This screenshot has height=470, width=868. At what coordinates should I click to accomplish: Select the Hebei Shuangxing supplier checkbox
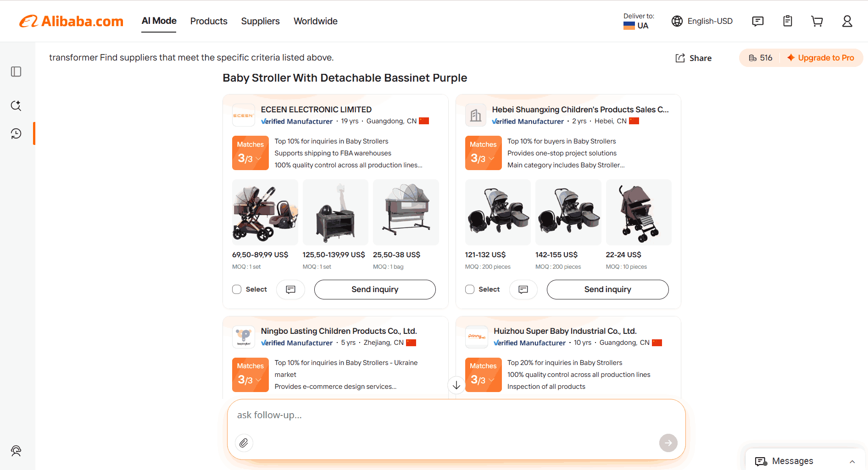pos(470,289)
